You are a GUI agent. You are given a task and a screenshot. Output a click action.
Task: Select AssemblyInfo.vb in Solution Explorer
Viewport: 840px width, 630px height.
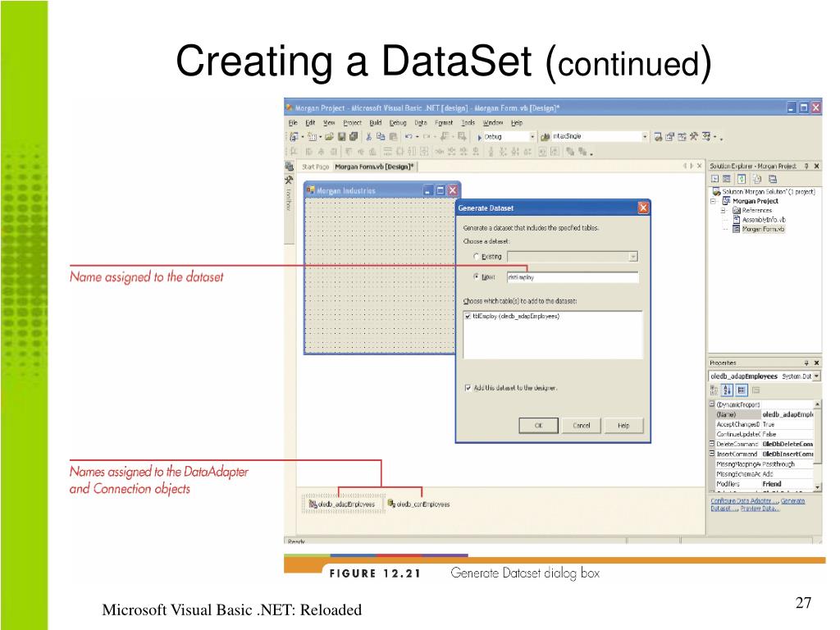763,220
